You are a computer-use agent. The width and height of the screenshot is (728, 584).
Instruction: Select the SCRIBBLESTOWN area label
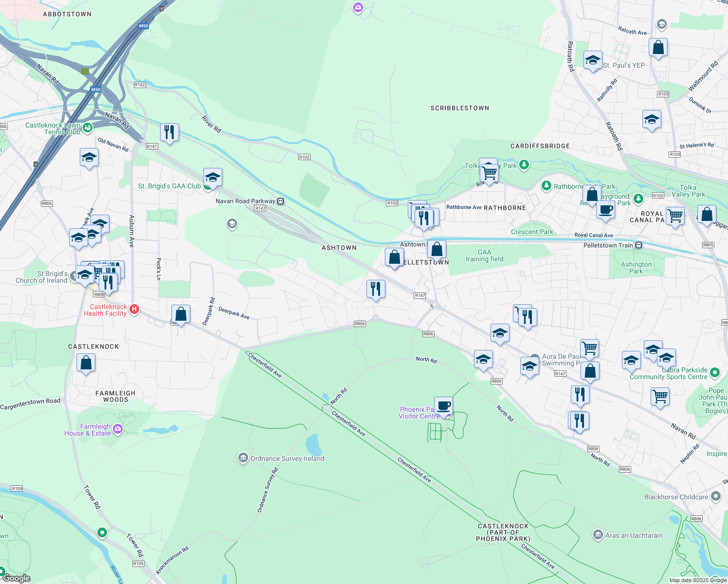(x=460, y=108)
